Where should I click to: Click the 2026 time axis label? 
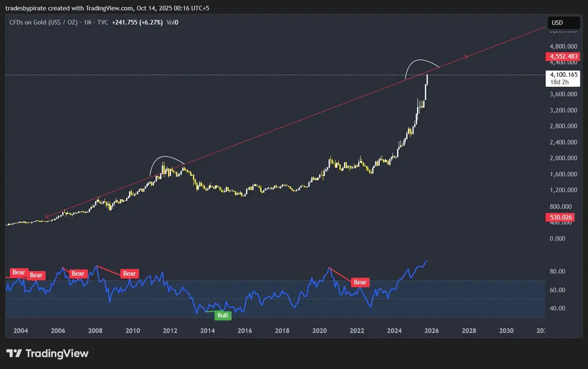point(431,331)
